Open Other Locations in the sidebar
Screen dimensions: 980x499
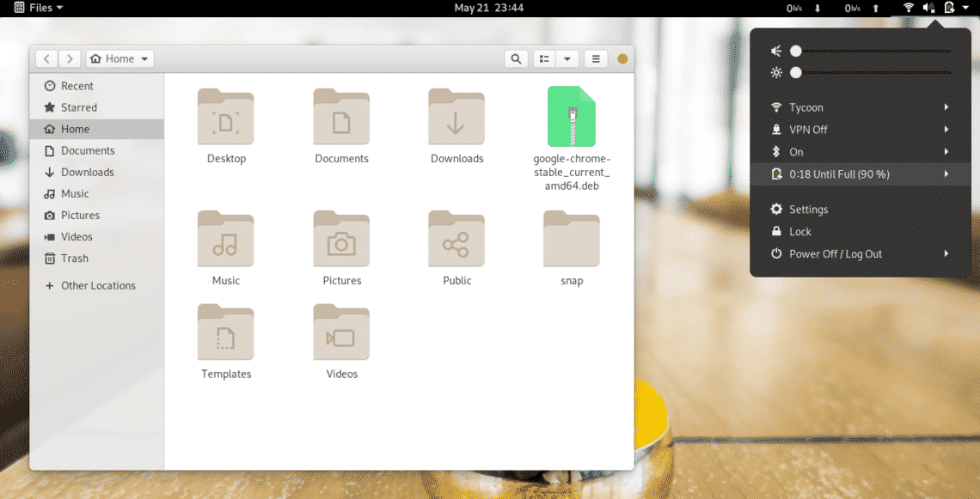[96, 285]
